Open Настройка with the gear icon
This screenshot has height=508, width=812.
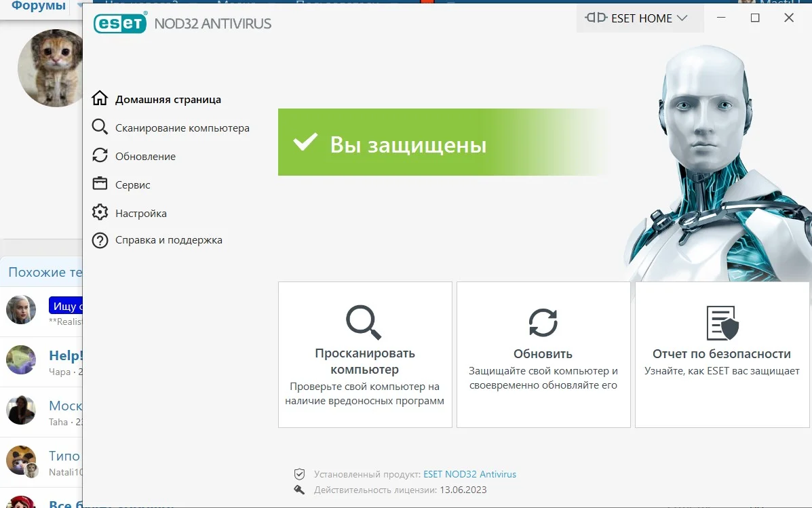tap(100, 212)
